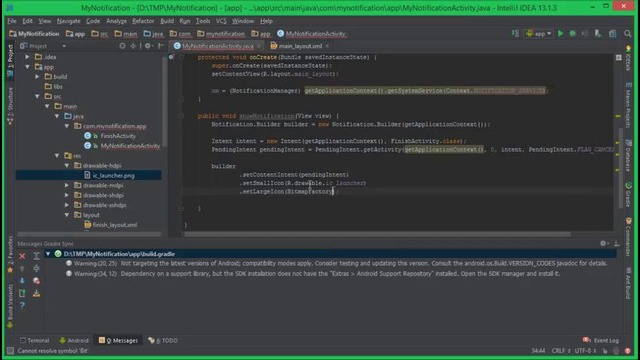Click the AVD/SDK manager icon beside the debug controls
The width and height of the screenshot is (640, 360).
tap(598, 34)
